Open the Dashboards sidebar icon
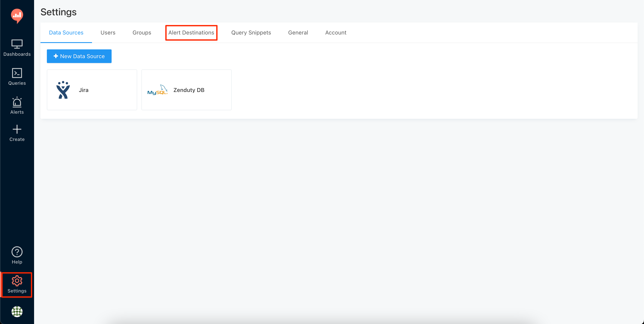The image size is (644, 324). [x=17, y=44]
